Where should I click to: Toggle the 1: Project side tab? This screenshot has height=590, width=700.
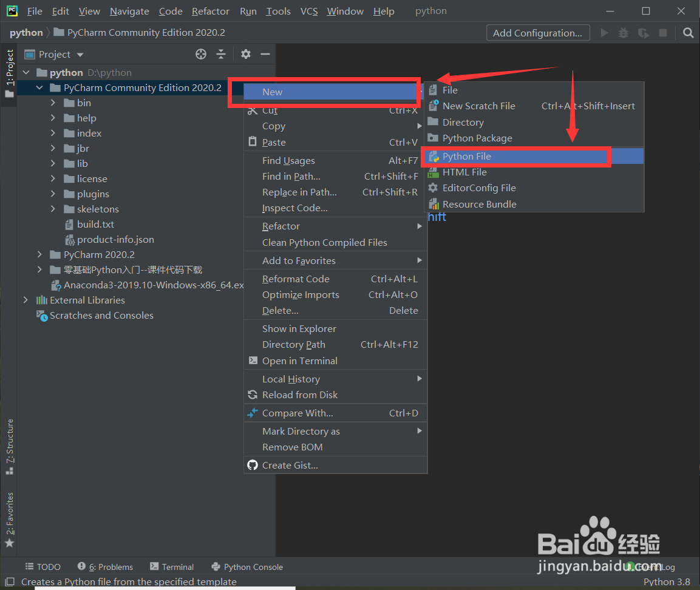(x=9, y=74)
